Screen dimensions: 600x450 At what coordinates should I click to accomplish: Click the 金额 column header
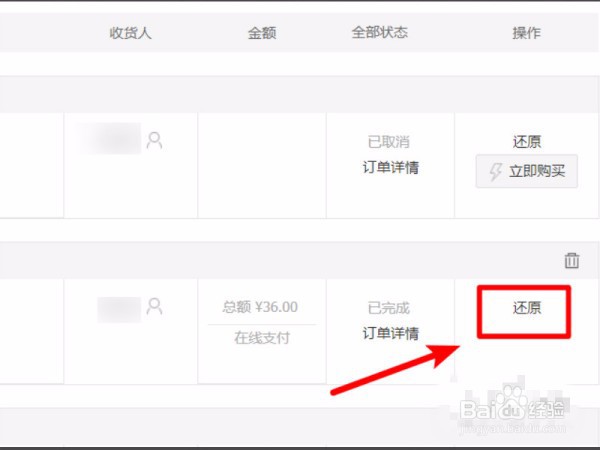(262, 33)
